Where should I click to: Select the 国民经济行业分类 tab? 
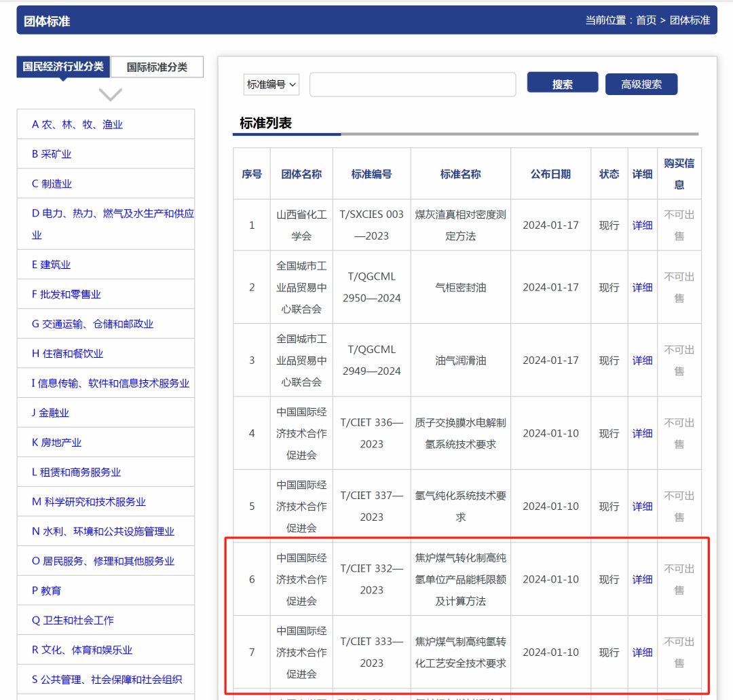point(63,67)
